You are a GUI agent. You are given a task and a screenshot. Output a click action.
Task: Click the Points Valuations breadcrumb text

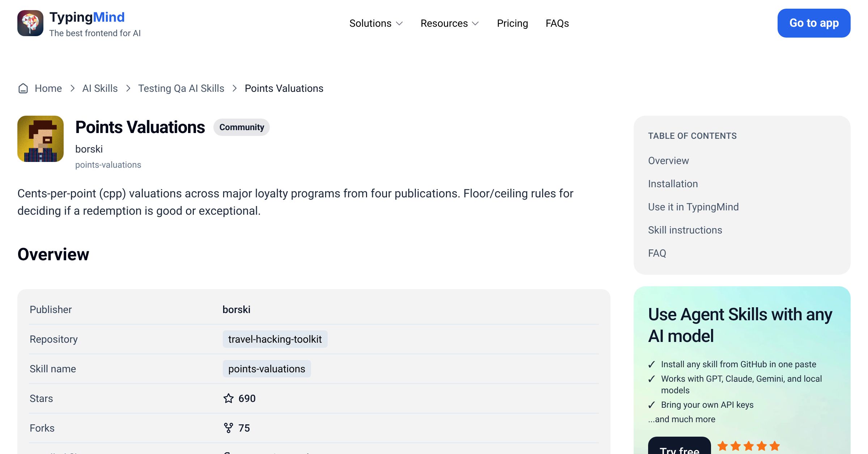[x=284, y=89]
